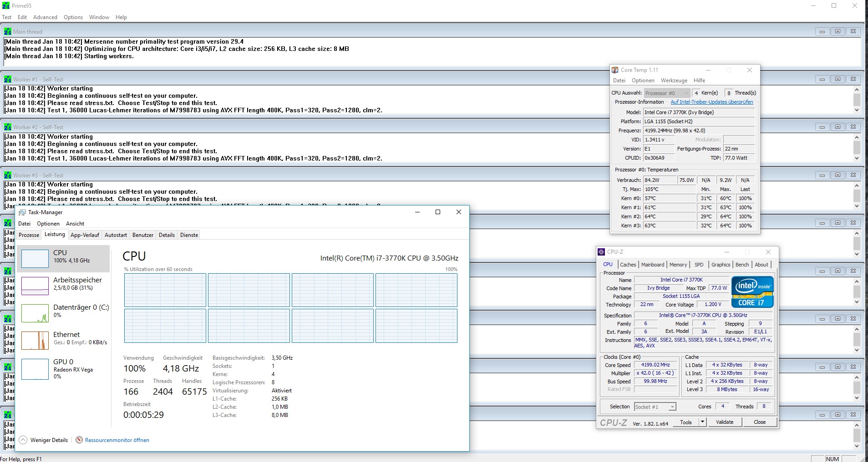Screen dimensions: 868x462
Task: Open the Werkzeuge menu in Core Temp
Action: coord(674,80)
